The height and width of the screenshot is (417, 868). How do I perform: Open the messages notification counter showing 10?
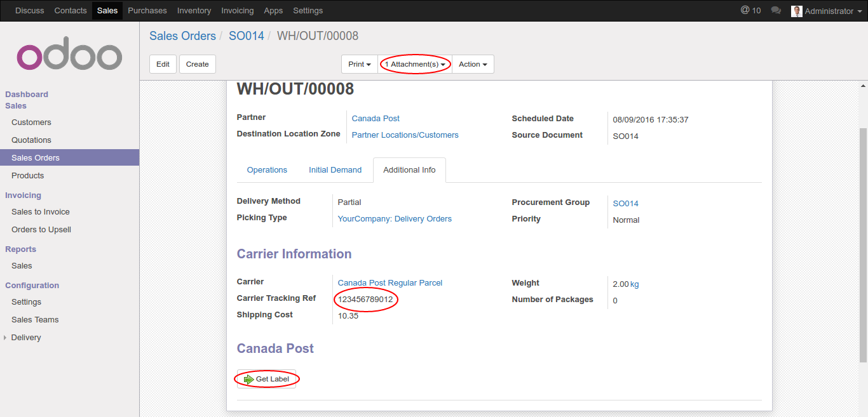pos(750,11)
